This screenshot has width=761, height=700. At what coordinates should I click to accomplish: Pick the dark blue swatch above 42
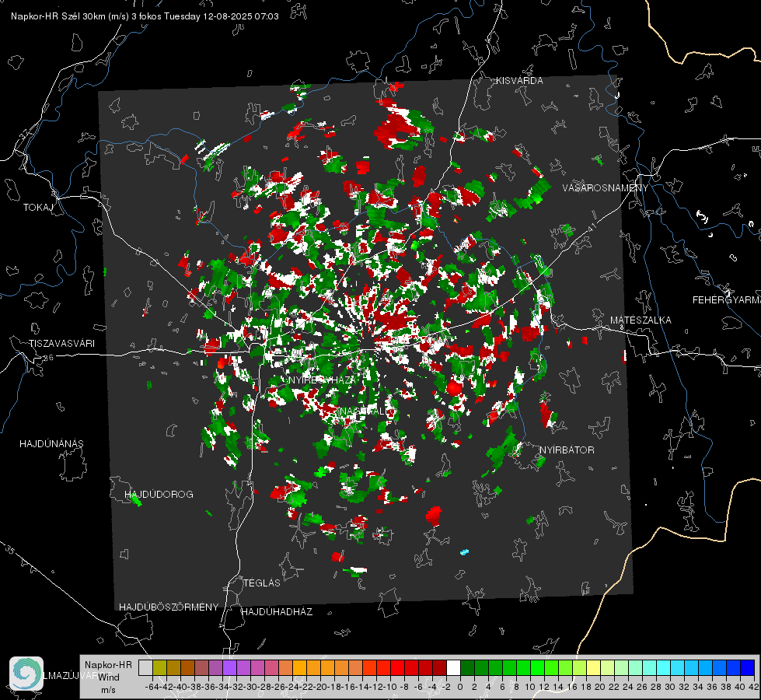point(747,667)
